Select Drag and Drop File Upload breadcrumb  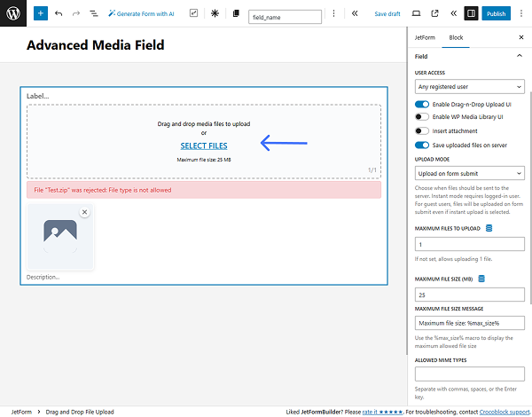click(x=80, y=412)
